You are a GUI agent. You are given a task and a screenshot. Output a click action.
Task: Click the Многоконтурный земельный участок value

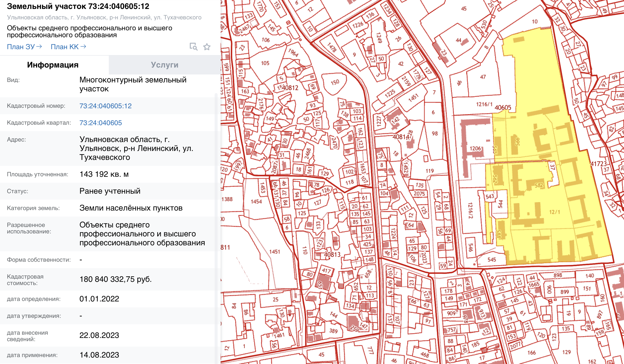click(133, 84)
